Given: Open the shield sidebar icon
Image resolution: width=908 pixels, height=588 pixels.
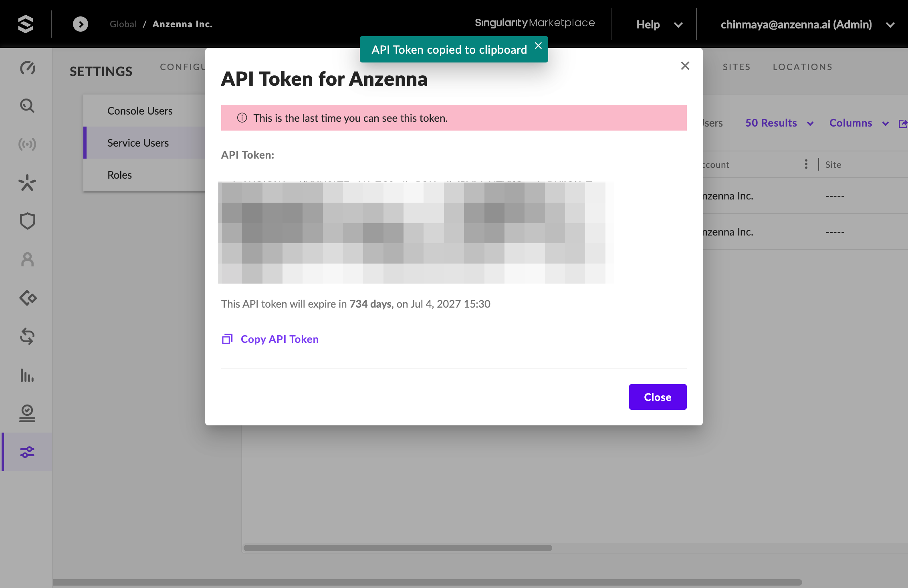Looking at the screenshot, I should click(27, 221).
